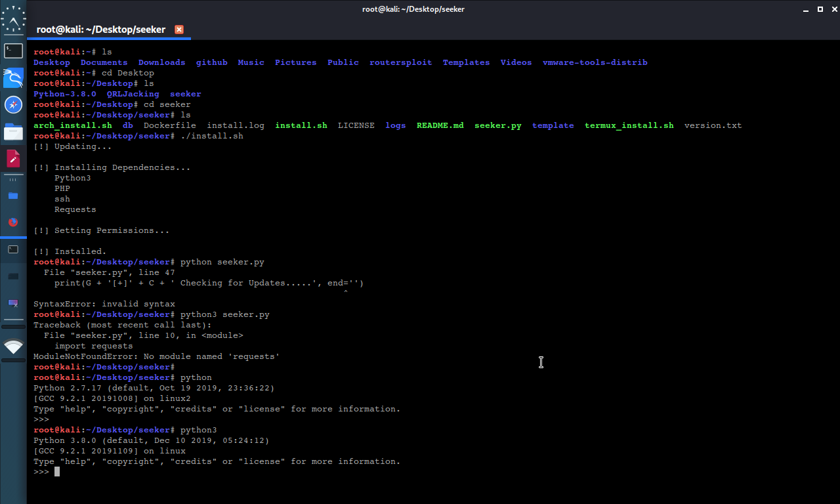Click the install.sh filename in green
840x504 pixels.
301,125
